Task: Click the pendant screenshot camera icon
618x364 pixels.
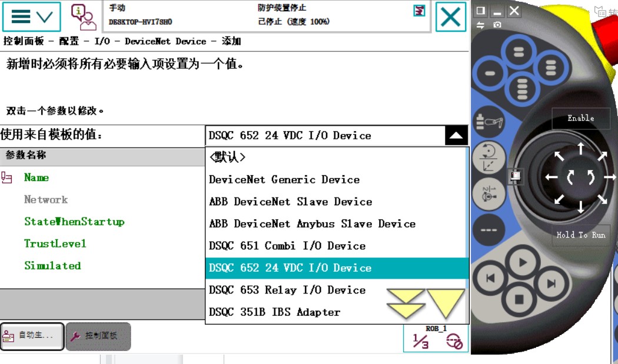Action: click(x=497, y=25)
